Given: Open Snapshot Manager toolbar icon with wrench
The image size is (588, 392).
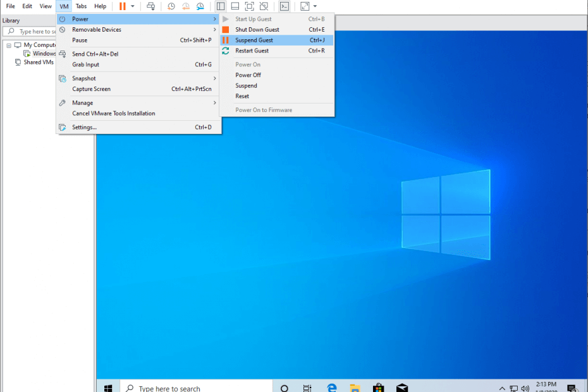Looking at the screenshot, I should [x=200, y=6].
